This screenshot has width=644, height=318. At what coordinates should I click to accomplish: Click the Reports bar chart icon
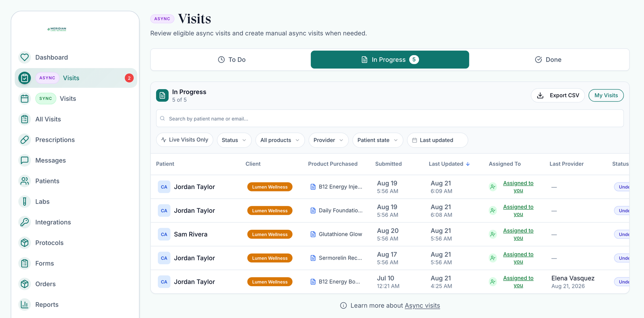(25, 304)
